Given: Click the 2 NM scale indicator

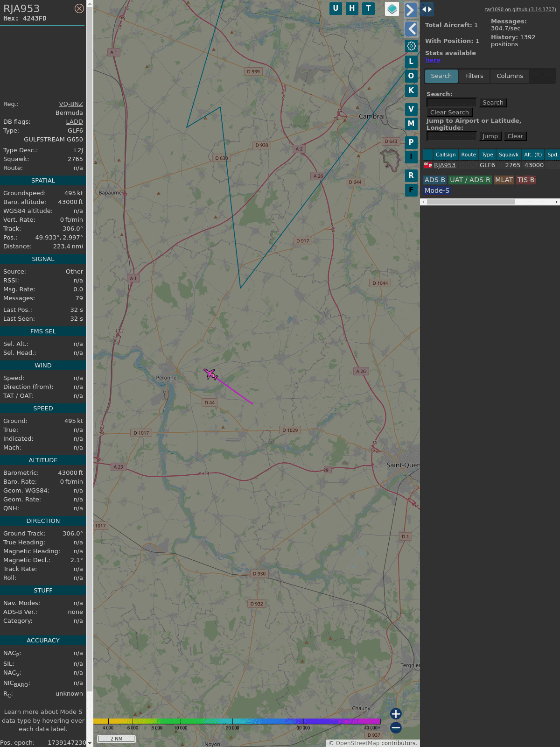Looking at the screenshot, I should click(x=116, y=739).
